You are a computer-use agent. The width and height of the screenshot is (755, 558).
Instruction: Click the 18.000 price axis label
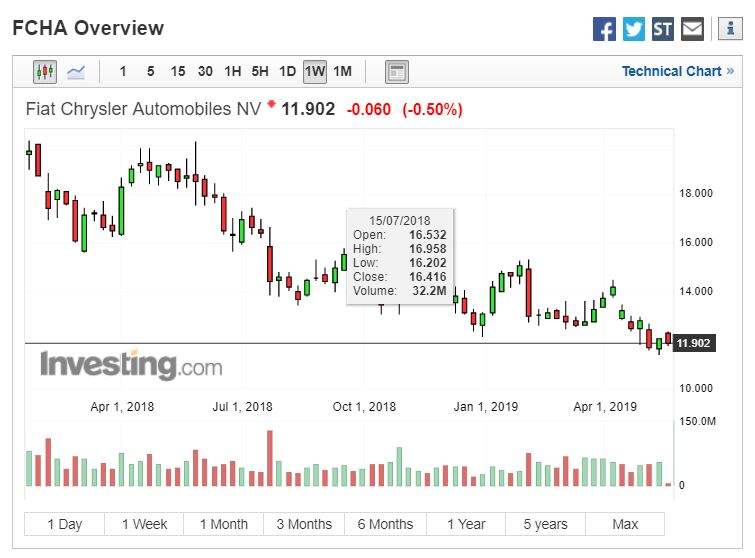point(696,194)
